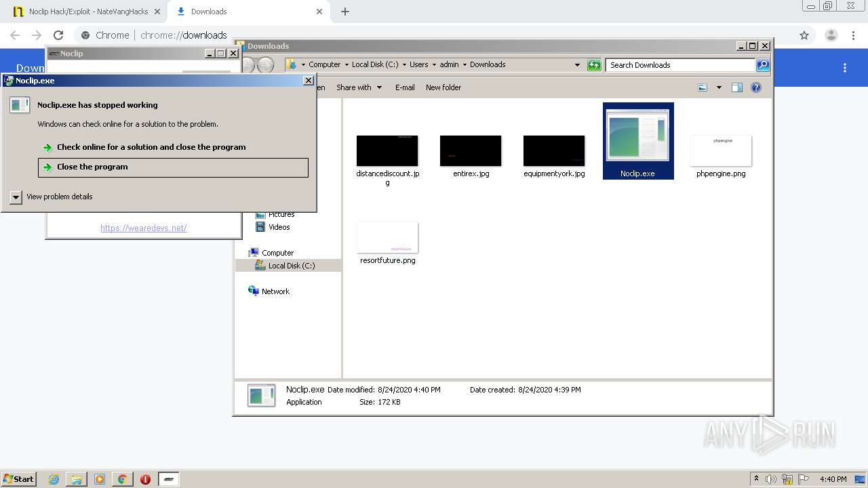Click Noclip.exe details pane icon
The image size is (868, 488).
click(262, 396)
